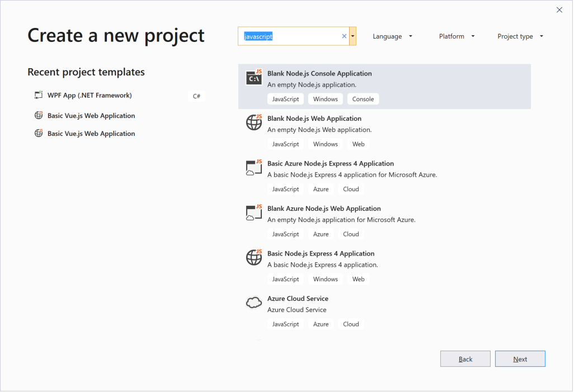The height and width of the screenshot is (392, 574).
Task: Click Windows tag on Basic Node.js Express 4 Application
Action: pos(326,279)
